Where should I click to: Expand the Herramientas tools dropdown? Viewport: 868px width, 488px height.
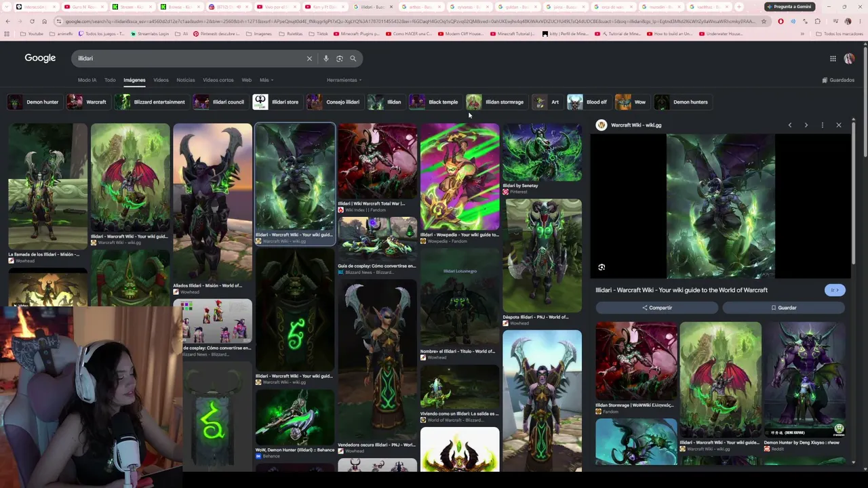344,80
